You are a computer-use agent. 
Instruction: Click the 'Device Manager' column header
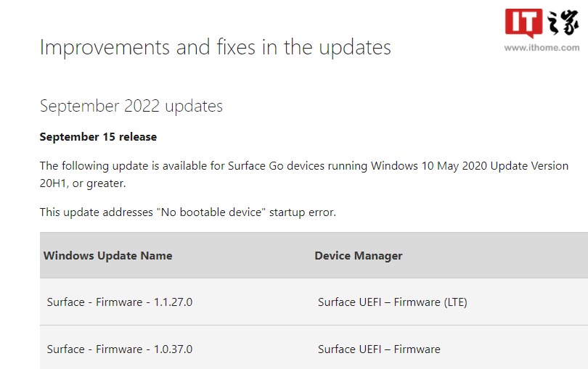(x=358, y=255)
